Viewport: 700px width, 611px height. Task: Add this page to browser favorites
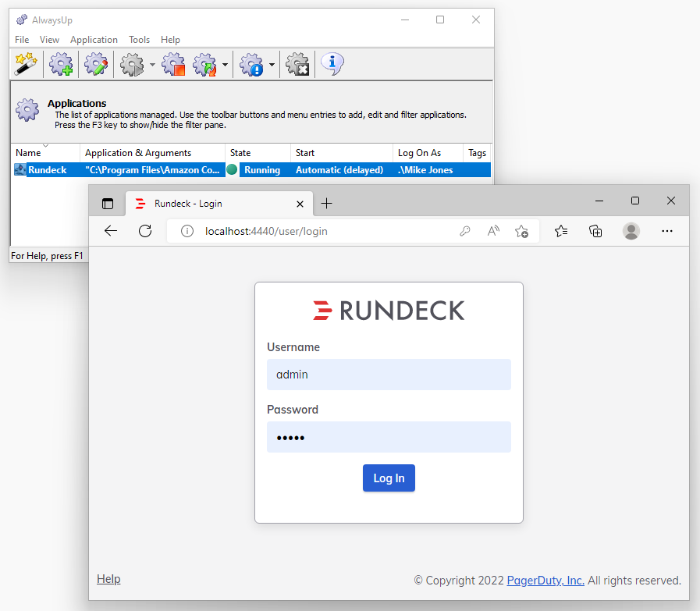[x=521, y=231]
